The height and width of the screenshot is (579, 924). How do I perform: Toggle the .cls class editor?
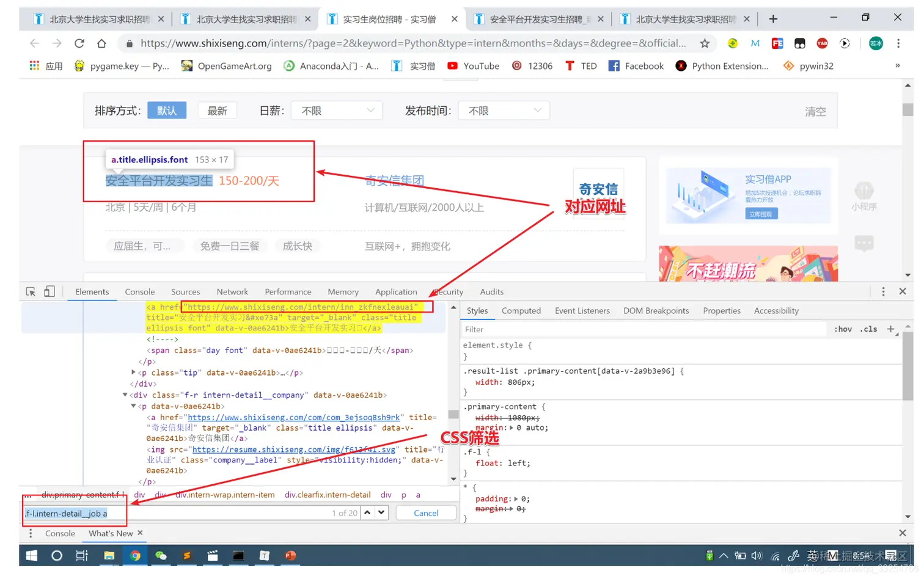click(x=868, y=329)
